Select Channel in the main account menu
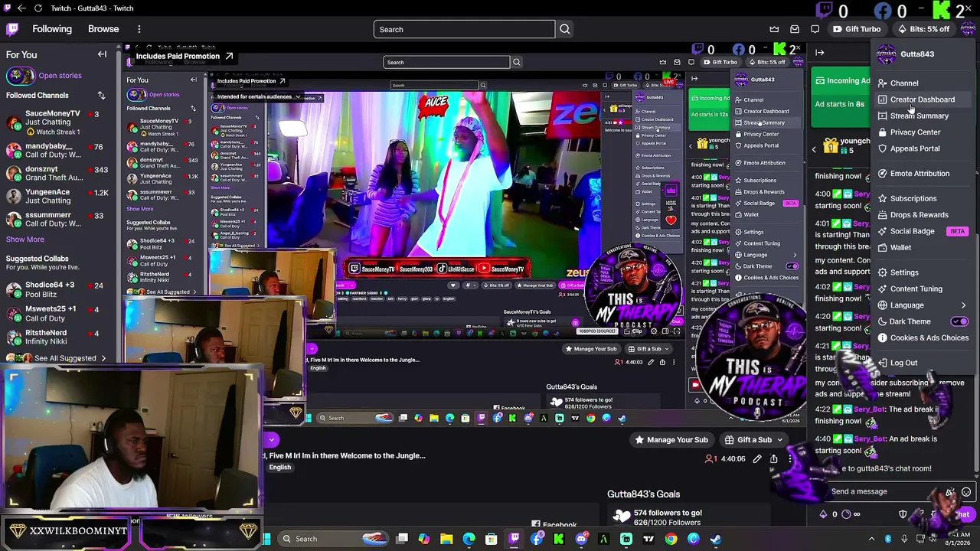Viewport: 980px width, 551px height. pos(925,83)
